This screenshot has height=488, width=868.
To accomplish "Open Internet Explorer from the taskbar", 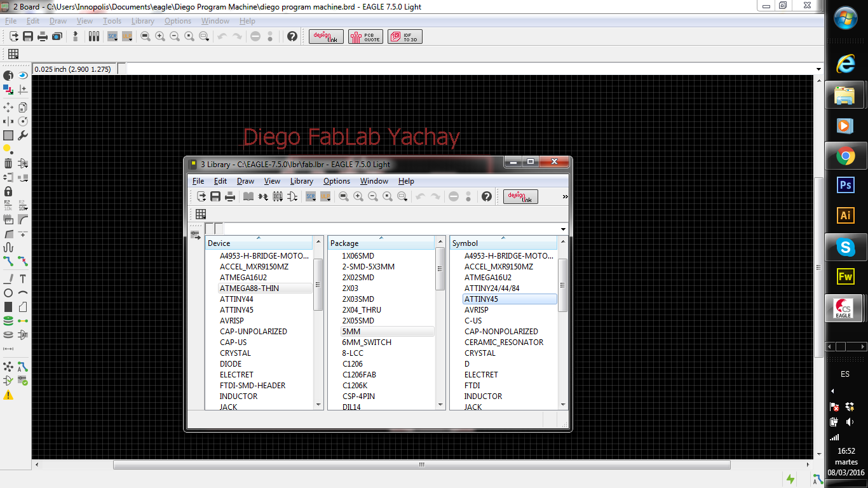I will [x=846, y=64].
